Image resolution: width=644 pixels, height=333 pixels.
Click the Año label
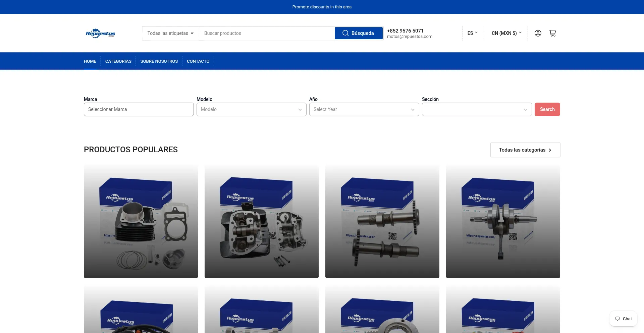313,99
